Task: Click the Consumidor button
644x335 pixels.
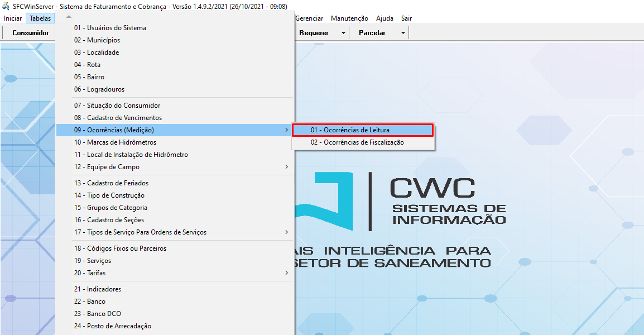Action: click(30, 32)
